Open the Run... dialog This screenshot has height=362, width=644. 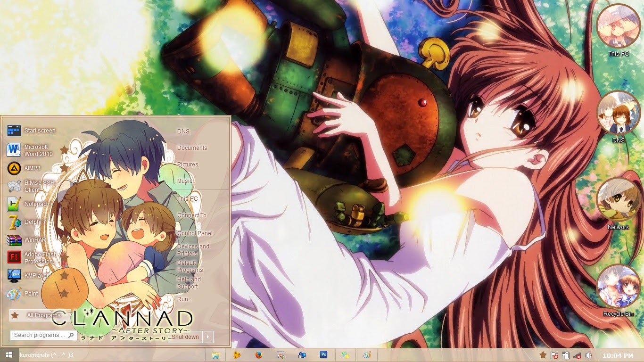(184, 299)
